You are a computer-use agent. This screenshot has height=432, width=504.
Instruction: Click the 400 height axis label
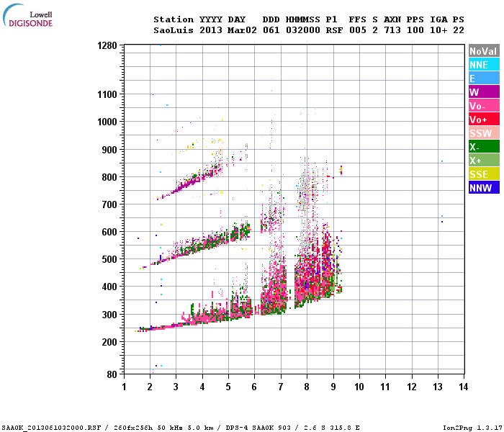click(109, 287)
